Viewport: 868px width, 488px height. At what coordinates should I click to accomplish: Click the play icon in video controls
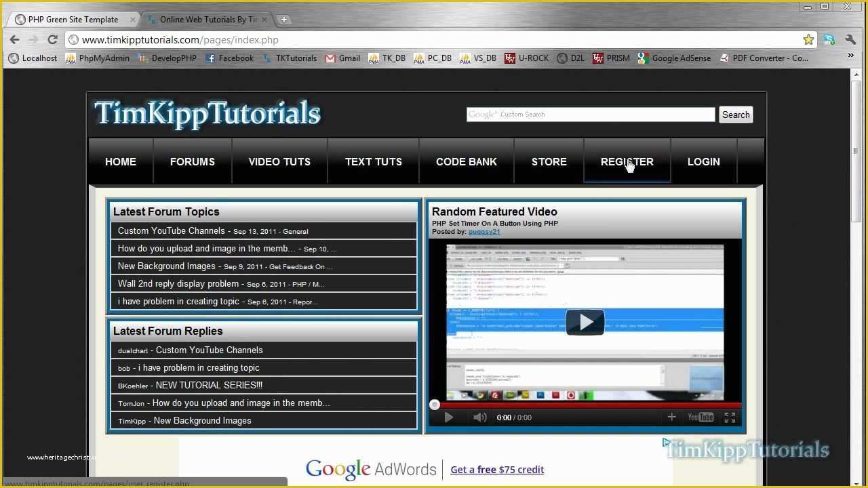pyautogui.click(x=448, y=418)
